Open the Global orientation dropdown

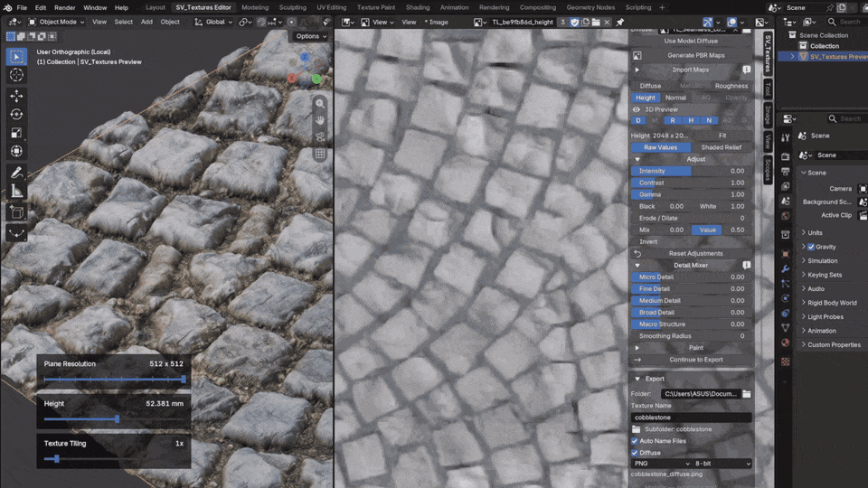click(213, 22)
